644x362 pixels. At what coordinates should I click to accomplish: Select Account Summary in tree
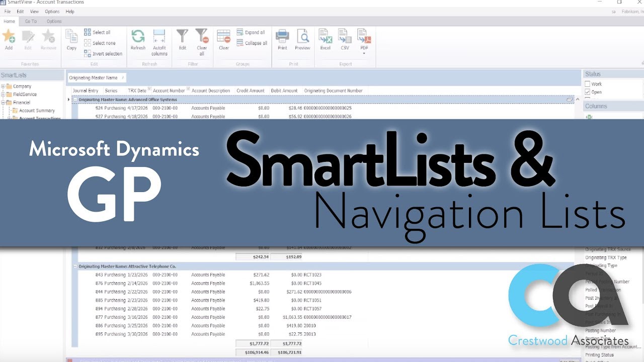point(37,111)
